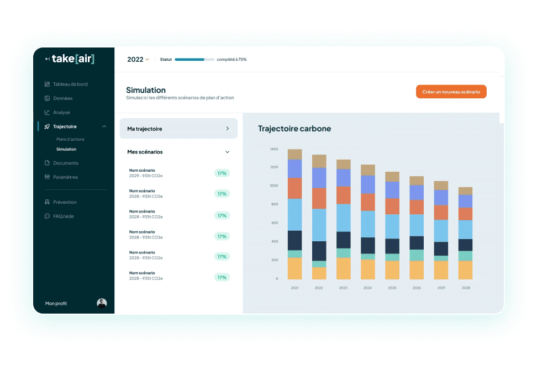Go to the Données section
537x392 pixels.
pyautogui.click(x=62, y=98)
